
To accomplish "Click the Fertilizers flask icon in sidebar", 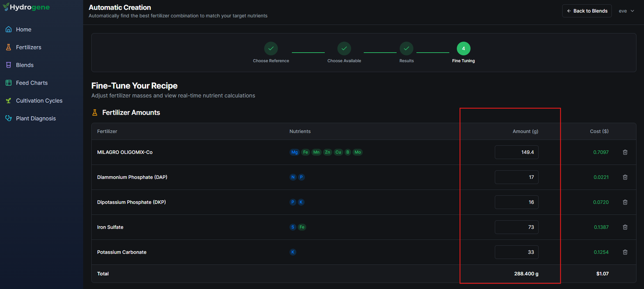I will click(8, 47).
